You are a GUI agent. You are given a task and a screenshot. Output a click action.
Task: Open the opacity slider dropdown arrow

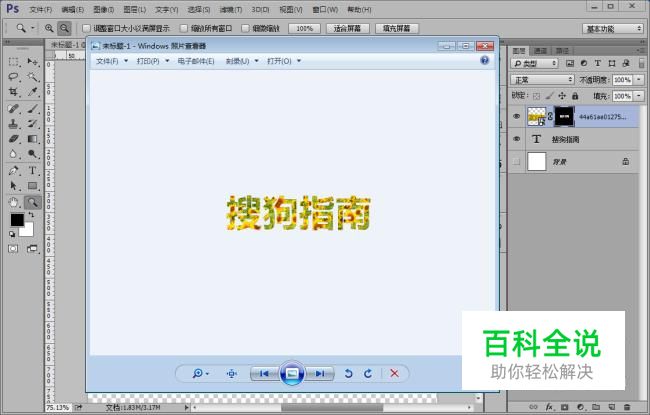639,80
